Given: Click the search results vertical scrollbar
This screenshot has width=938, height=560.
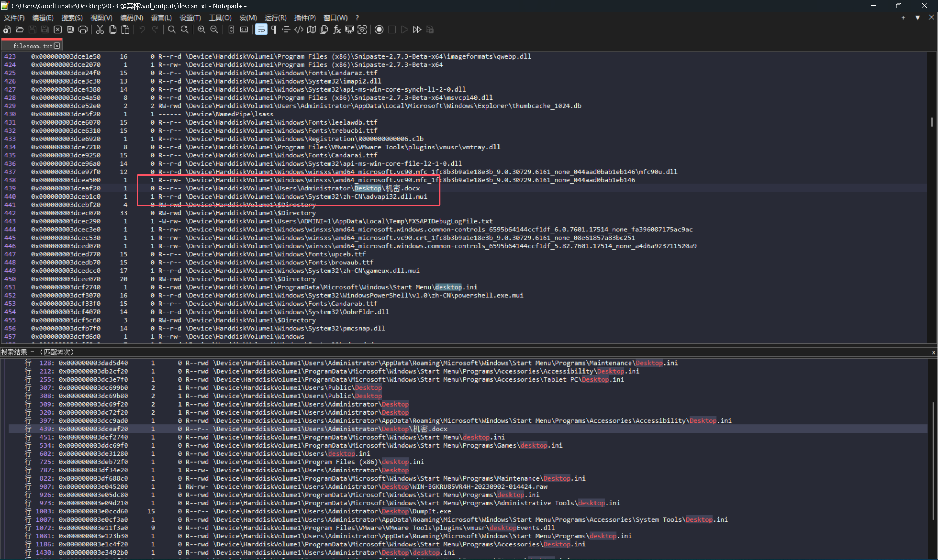Looking at the screenshot, I should [933, 461].
